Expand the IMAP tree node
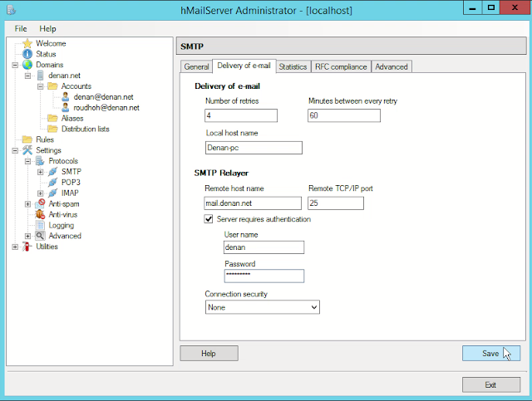 point(41,193)
